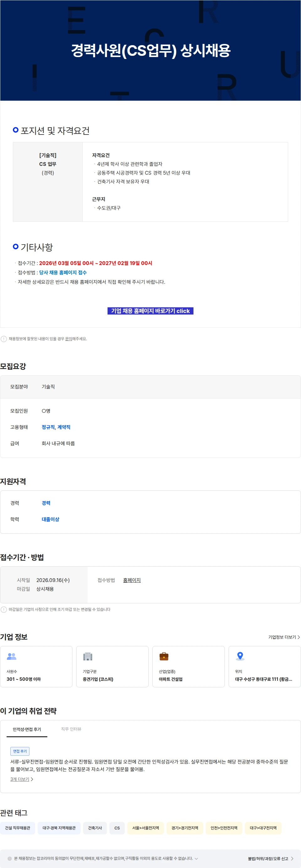Click the 경력사원(CS업무) 상시채용 banner title

[150, 50]
